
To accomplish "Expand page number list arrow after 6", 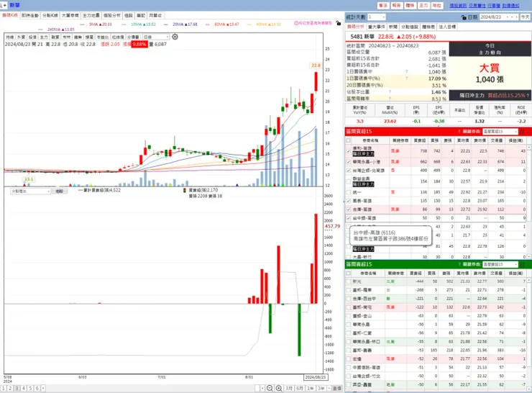I will 42,388.
